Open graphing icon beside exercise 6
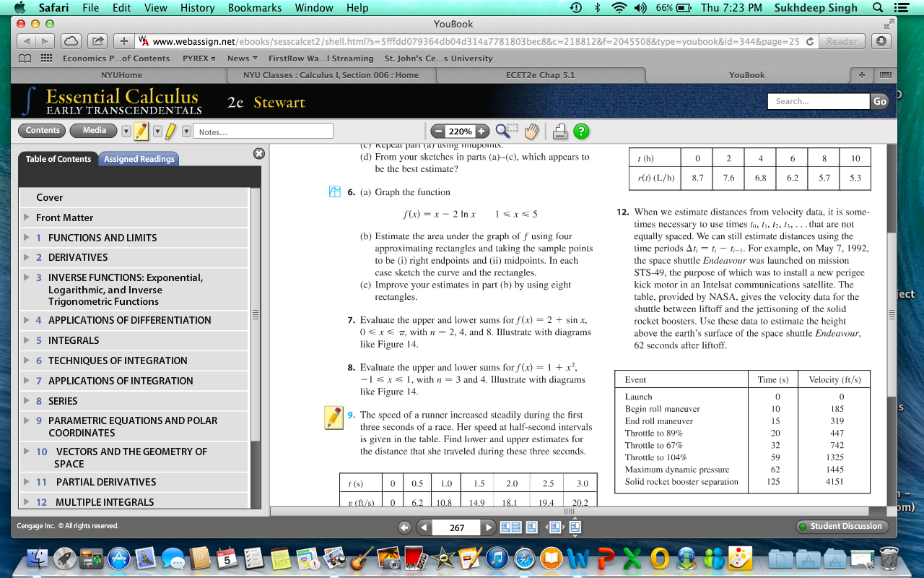This screenshot has height=578, width=924. pyautogui.click(x=334, y=192)
